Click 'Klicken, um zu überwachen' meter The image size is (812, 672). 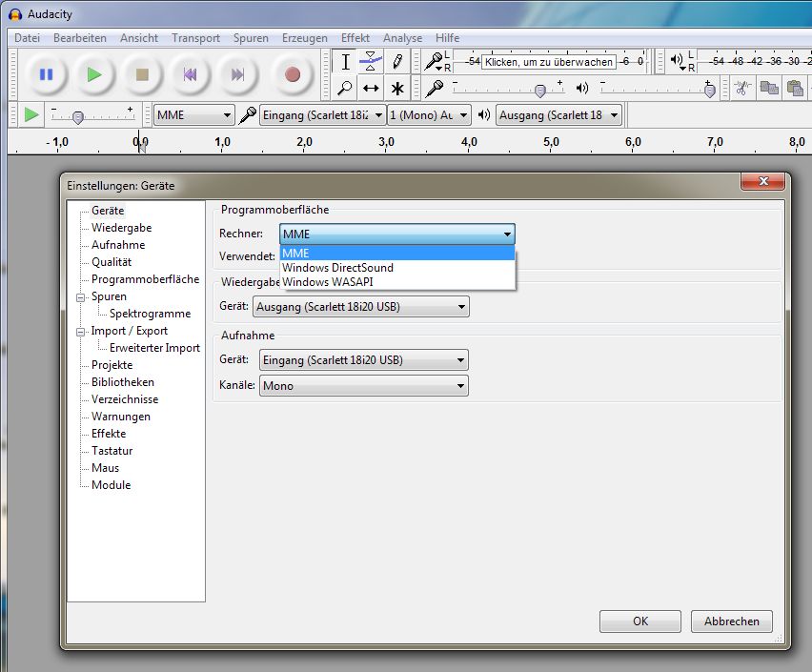click(548, 62)
